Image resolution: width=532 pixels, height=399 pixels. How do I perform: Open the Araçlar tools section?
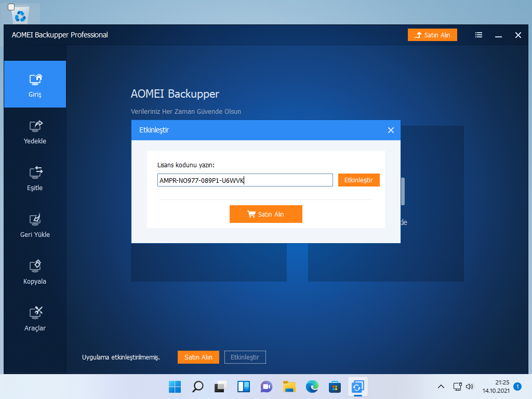point(35,320)
